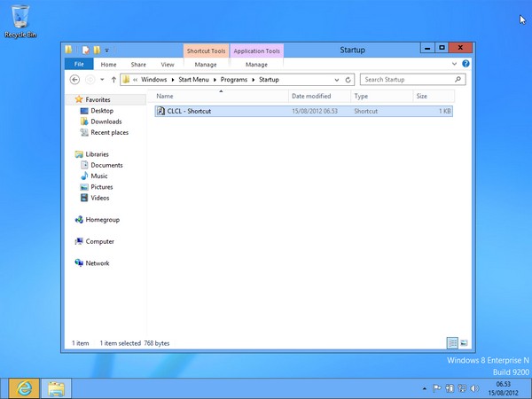
Task: Click the device tray icon beside the flag
Action: (x=450, y=388)
